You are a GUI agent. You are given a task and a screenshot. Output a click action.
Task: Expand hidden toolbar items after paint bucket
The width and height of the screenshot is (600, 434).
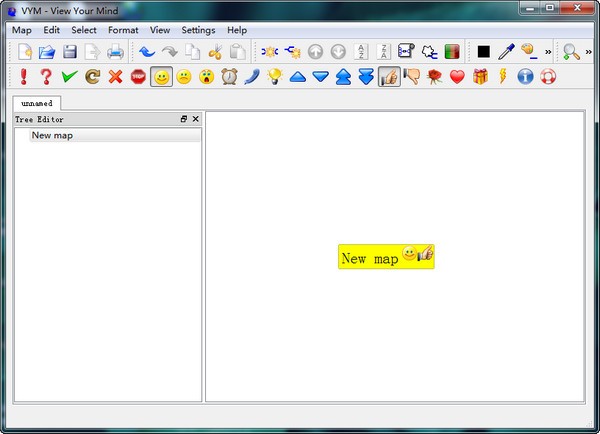click(x=548, y=52)
